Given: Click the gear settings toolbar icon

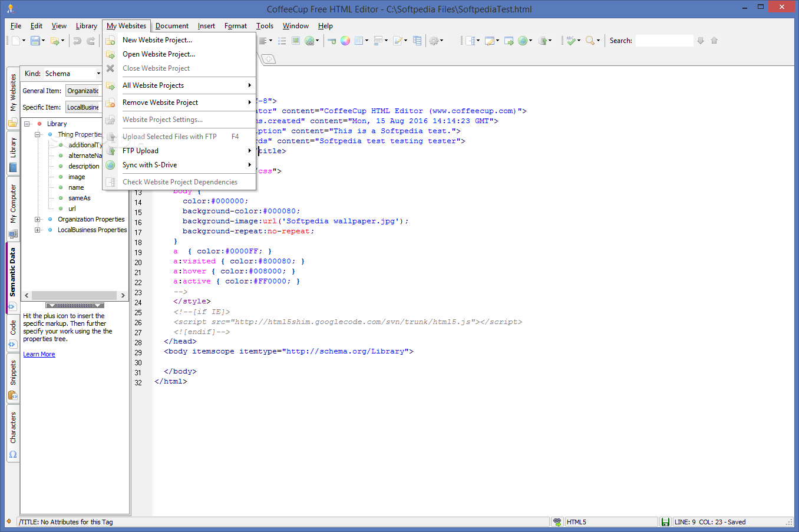Looking at the screenshot, I should 434,41.
